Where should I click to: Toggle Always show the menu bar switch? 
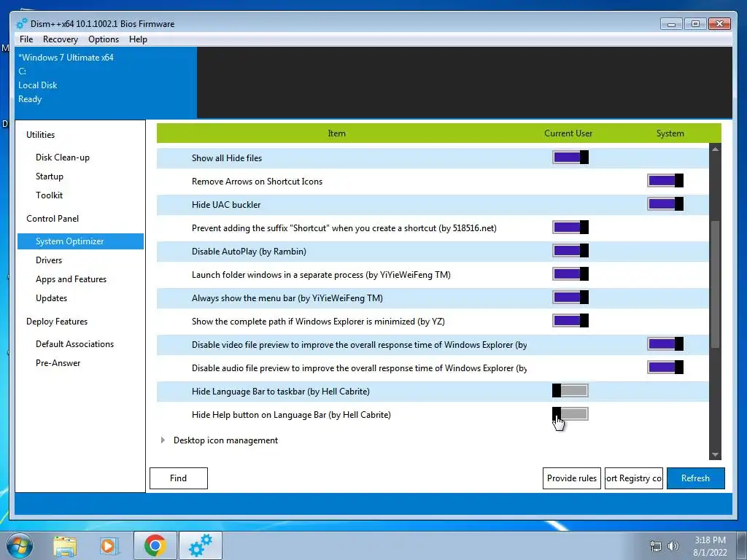pyautogui.click(x=570, y=297)
